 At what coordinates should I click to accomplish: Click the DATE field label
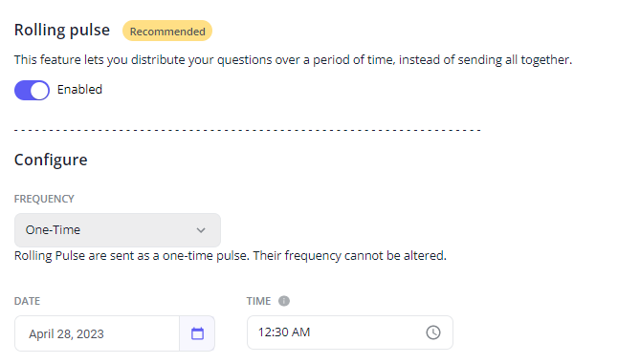tap(27, 301)
